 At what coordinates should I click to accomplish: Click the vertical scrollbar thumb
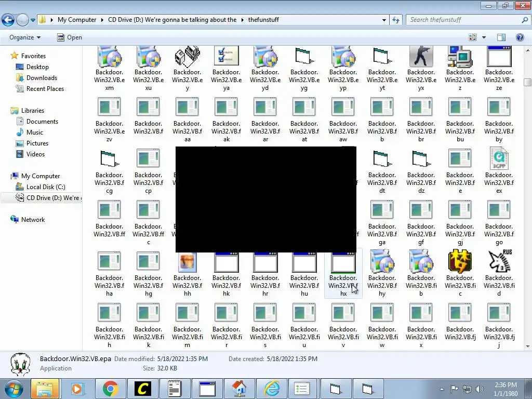click(527, 82)
